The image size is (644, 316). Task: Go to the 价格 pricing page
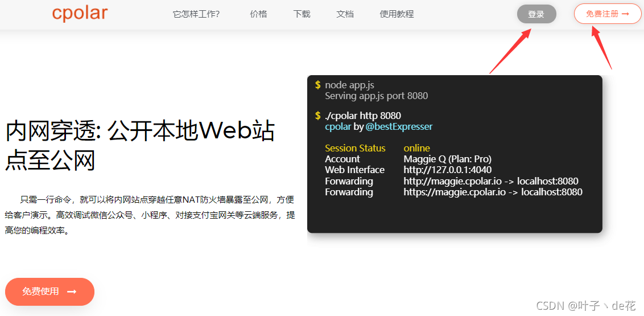point(259,14)
